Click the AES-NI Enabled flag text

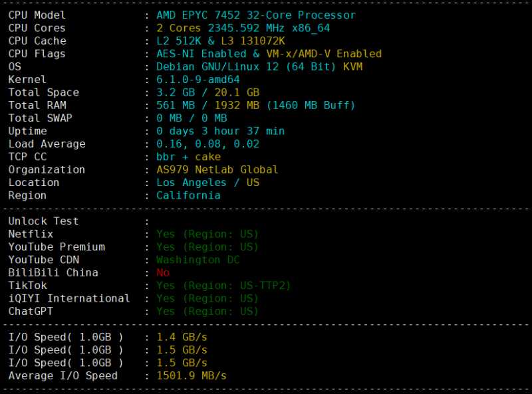point(201,54)
